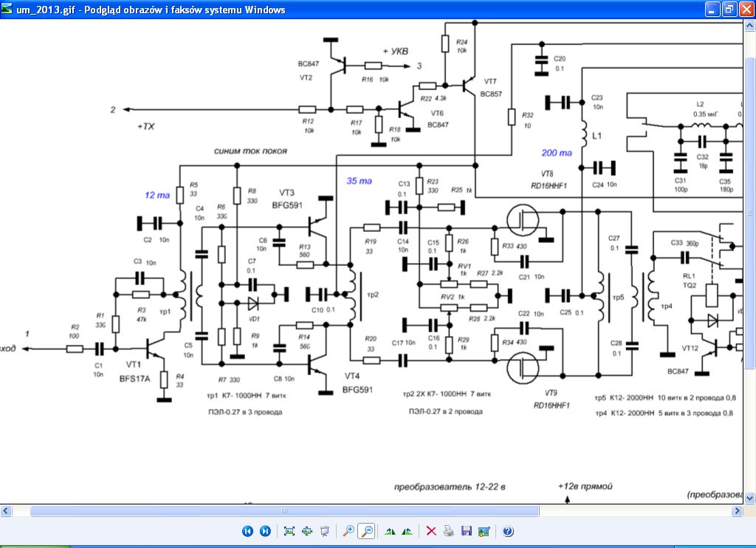Open help with the question mark icon
This screenshot has height=548, width=756.
click(x=508, y=531)
